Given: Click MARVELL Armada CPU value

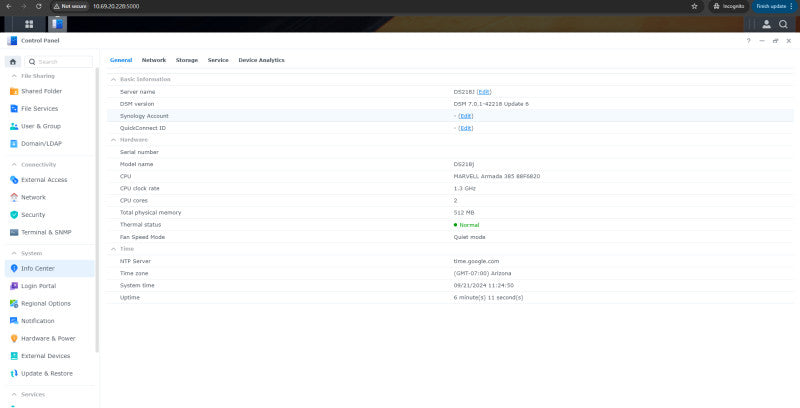Looking at the screenshot, I should [x=496, y=176].
